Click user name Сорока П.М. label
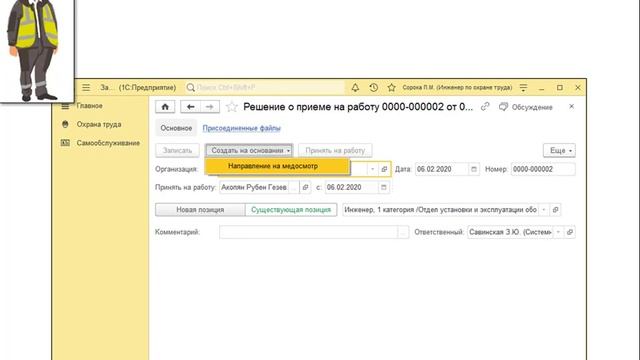The height and width of the screenshot is (360, 640). (x=457, y=87)
